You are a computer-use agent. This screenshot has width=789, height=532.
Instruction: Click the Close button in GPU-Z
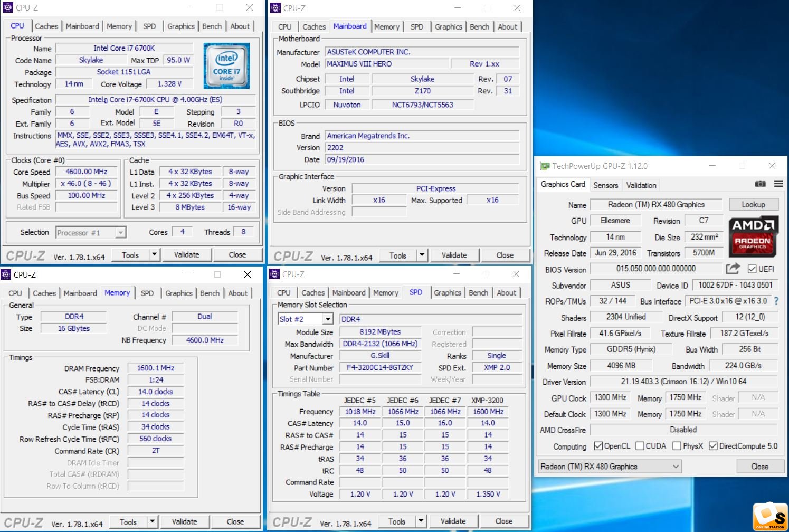click(x=759, y=467)
